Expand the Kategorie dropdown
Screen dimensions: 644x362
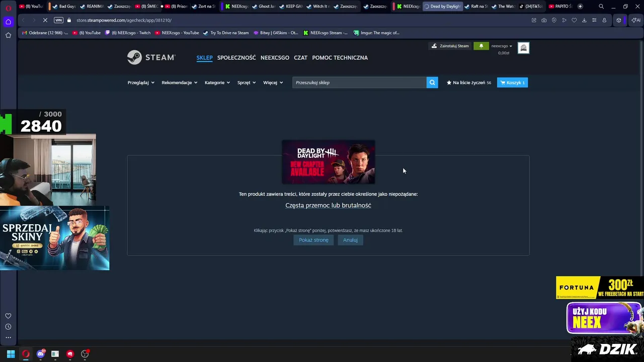(217, 82)
